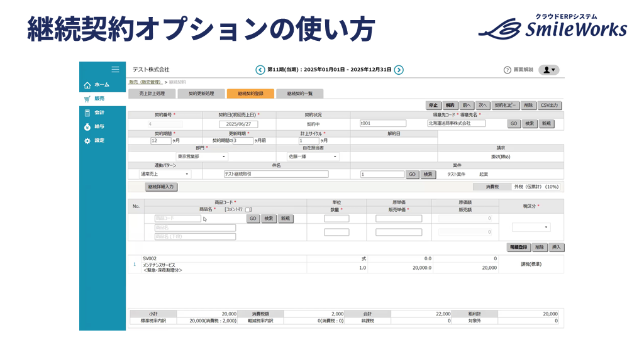Open ホーム from the sidebar
The width and height of the screenshot is (644, 362).
click(97, 85)
